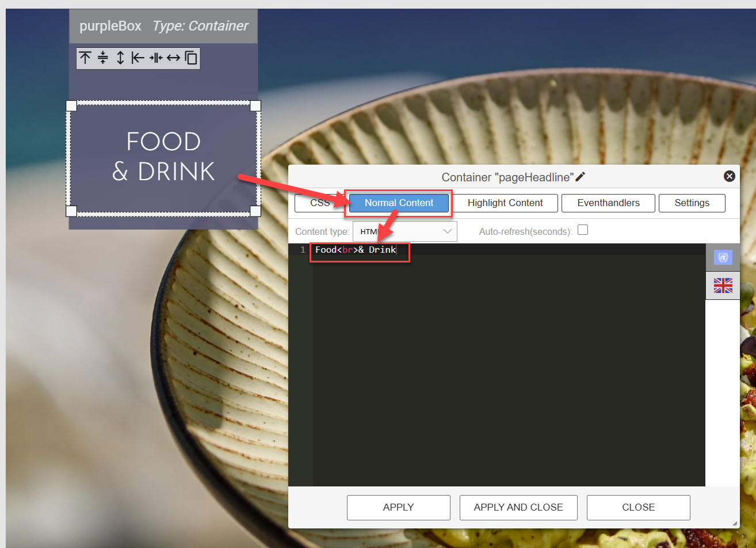Click the align-to-left arrow icon
The height and width of the screenshot is (548, 756).
point(138,58)
